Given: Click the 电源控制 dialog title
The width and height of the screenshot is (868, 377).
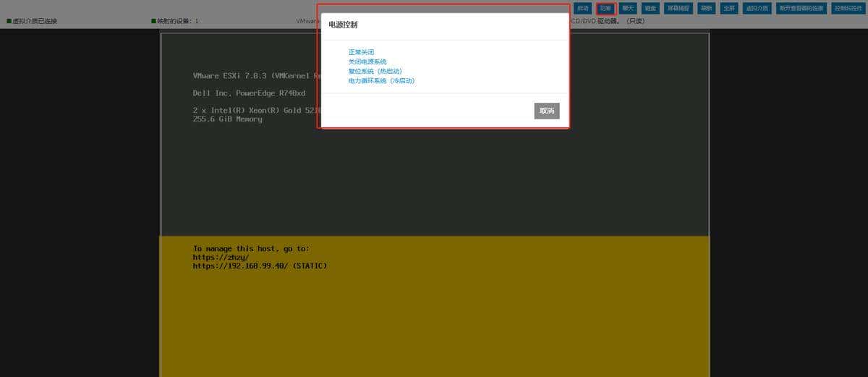Looking at the screenshot, I should (x=343, y=25).
